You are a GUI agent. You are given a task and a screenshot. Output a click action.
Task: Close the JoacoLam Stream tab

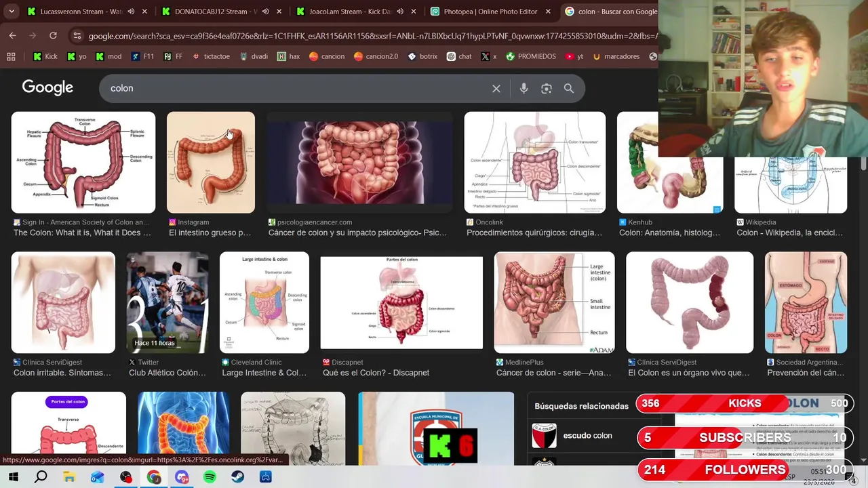click(414, 12)
